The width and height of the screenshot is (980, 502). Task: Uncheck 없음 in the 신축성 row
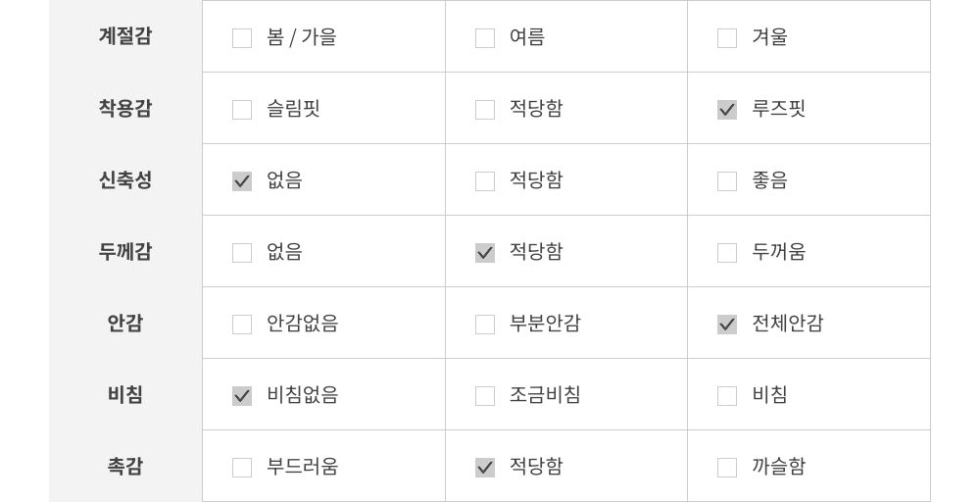click(242, 181)
